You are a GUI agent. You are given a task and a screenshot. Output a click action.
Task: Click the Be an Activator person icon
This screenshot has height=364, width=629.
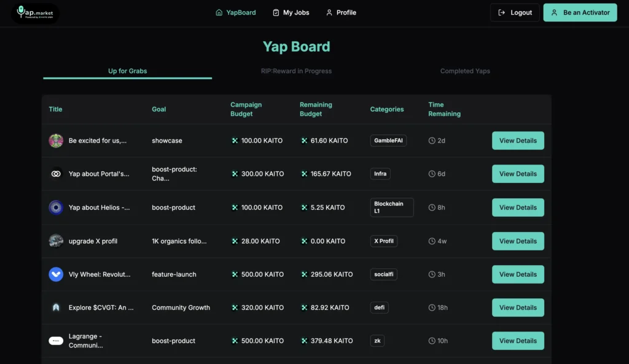coord(555,12)
